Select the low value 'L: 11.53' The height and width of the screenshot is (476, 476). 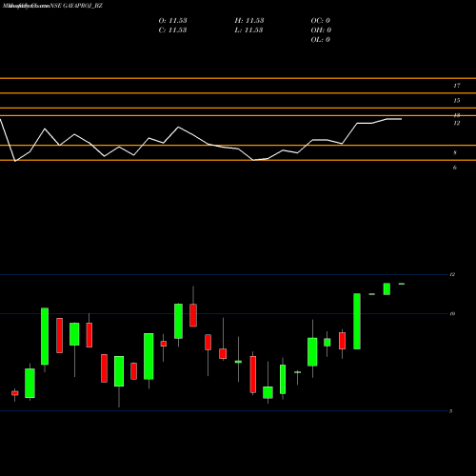coord(249,30)
